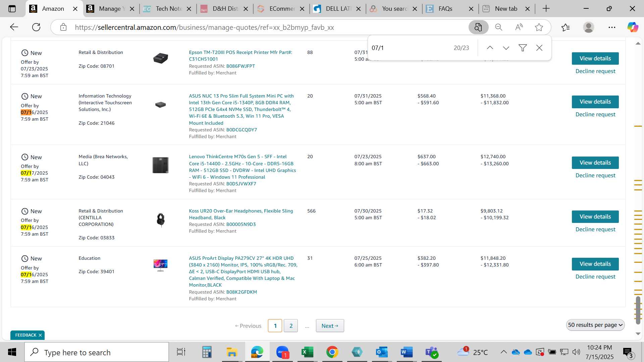The image size is (644, 362).
Task: Dismiss the FEEDBACK tab
Action: click(x=40, y=335)
